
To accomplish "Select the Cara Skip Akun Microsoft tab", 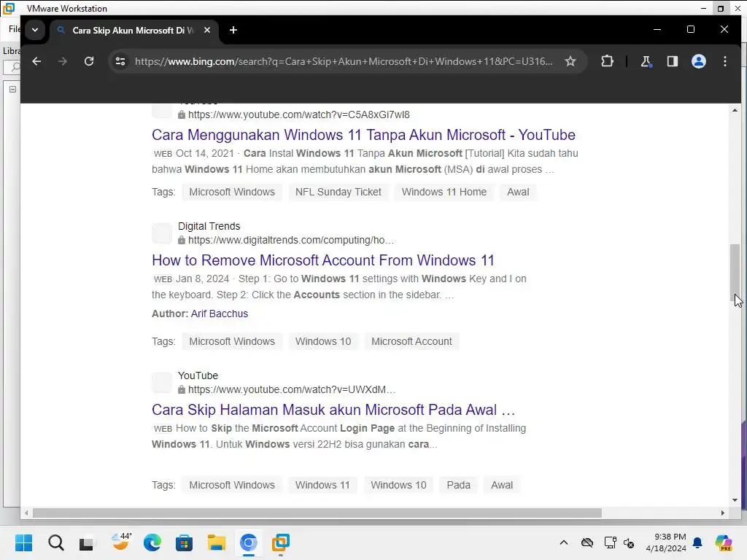I will (x=134, y=31).
